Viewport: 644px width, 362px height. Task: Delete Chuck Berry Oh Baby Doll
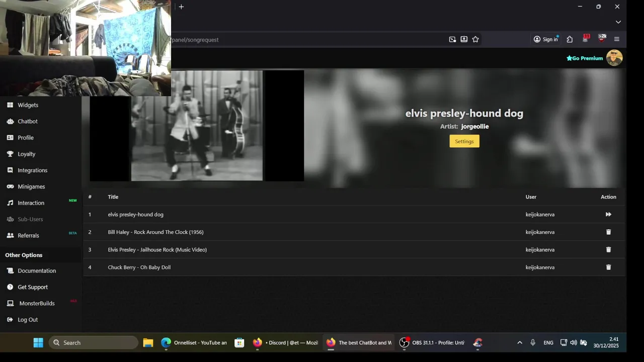(608, 267)
